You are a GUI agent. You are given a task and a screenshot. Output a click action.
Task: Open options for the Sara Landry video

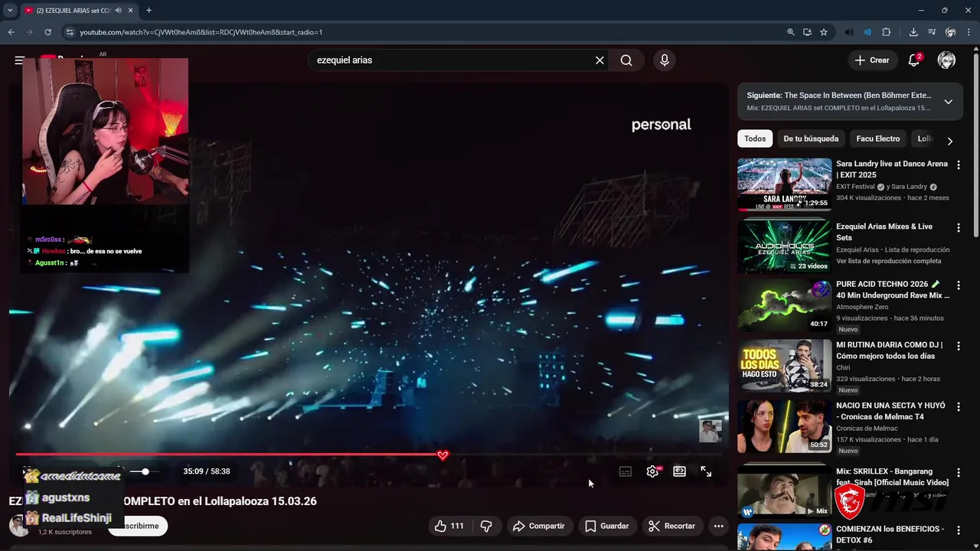pos(959,165)
